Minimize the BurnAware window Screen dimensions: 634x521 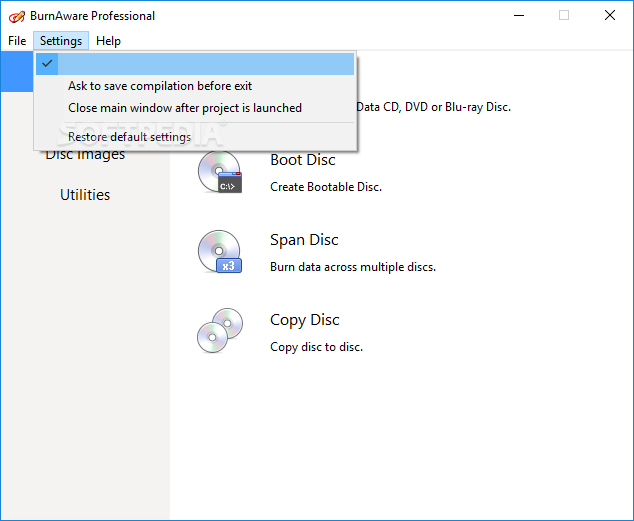pyautogui.click(x=519, y=15)
